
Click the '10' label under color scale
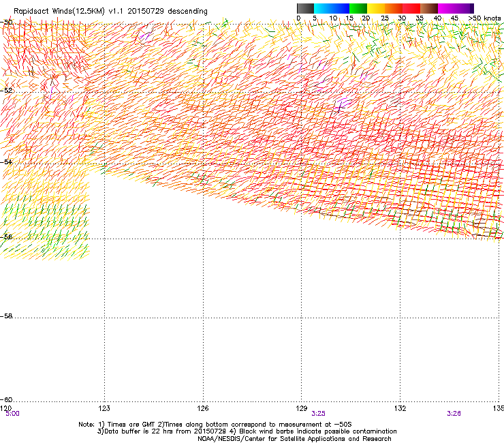pos(333,18)
